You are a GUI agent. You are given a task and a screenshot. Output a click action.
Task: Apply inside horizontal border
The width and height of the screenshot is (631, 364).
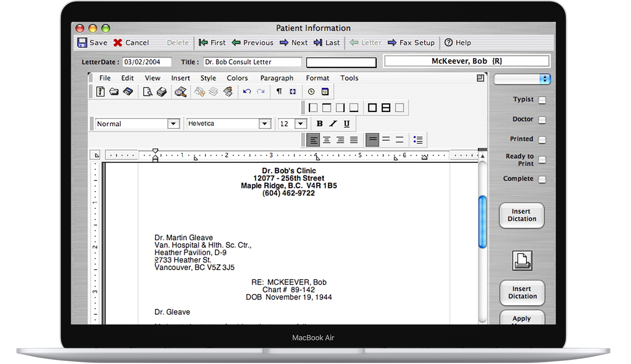click(x=386, y=108)
